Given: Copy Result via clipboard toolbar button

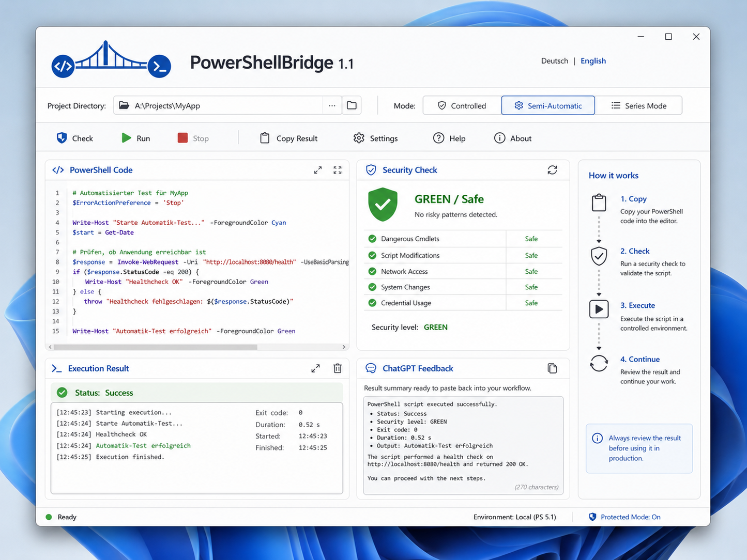Looking at the screenshot, I should (x=289, y=138).
